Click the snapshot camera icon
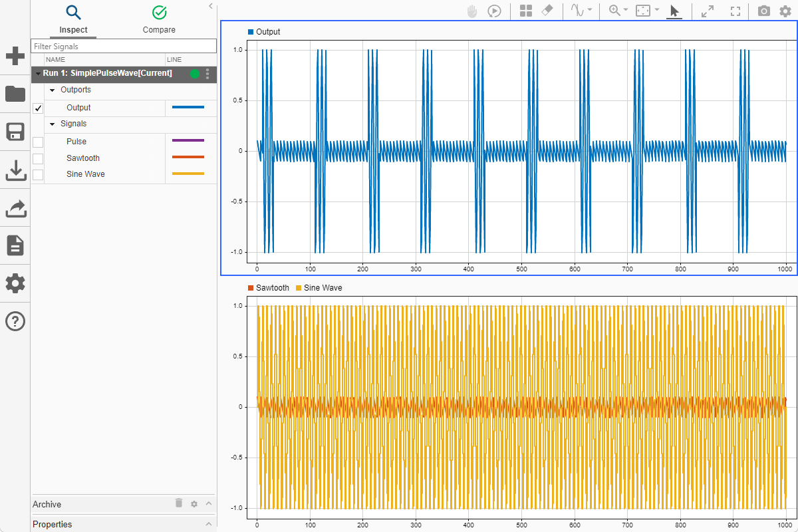The image size is (798, 532). (x=764, y=11)
